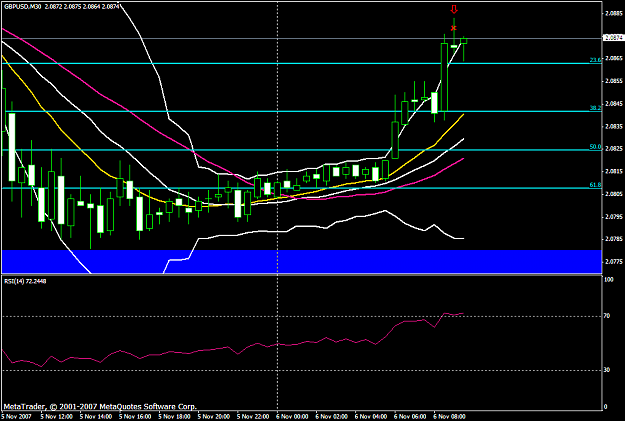Click the 2.0825 price axis label
625x421 pixels.
(x=614, y=149)
